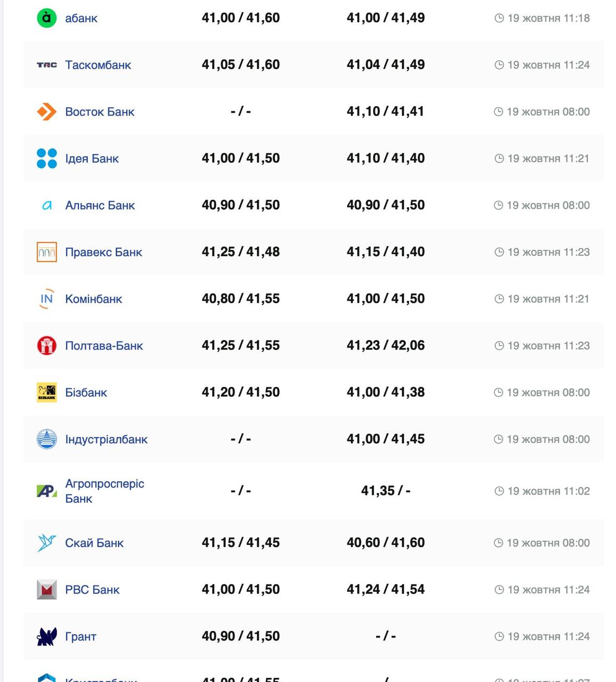
Task: Click the РВС Банк red envelope logo
Action: tap(46, 590)
